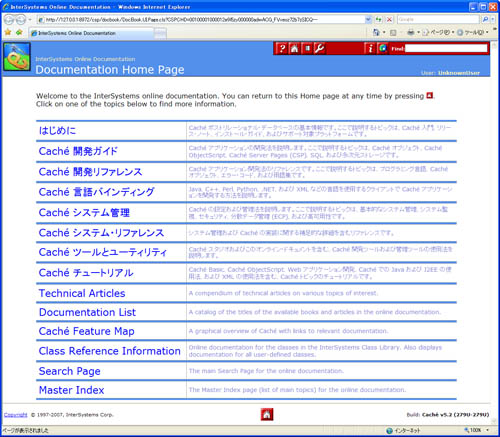The height and width of the screenshot is (437, 500).
Task: Click the italic i information icon
Action: [370, 49]
